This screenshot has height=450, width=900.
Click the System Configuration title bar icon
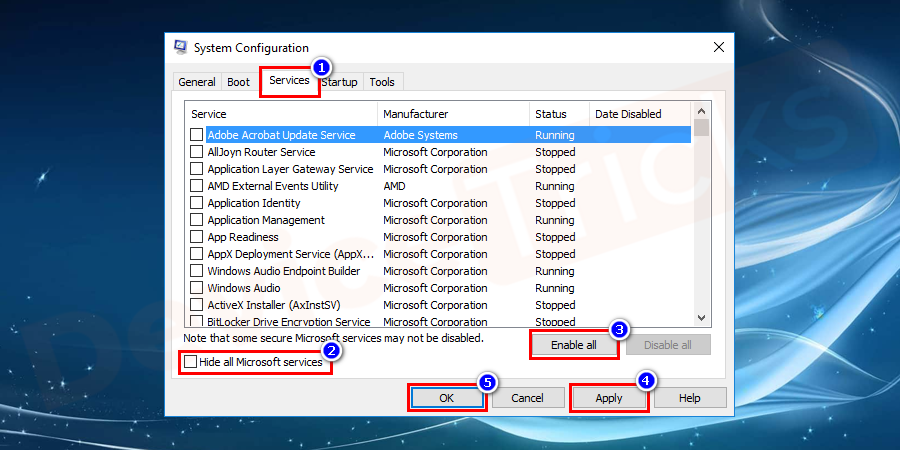click(x=180, y=48)
